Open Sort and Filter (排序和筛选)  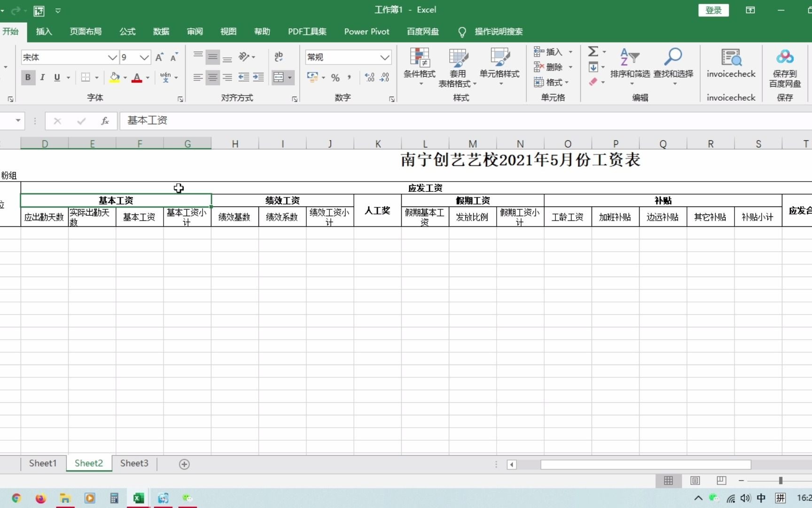[630, 67]
